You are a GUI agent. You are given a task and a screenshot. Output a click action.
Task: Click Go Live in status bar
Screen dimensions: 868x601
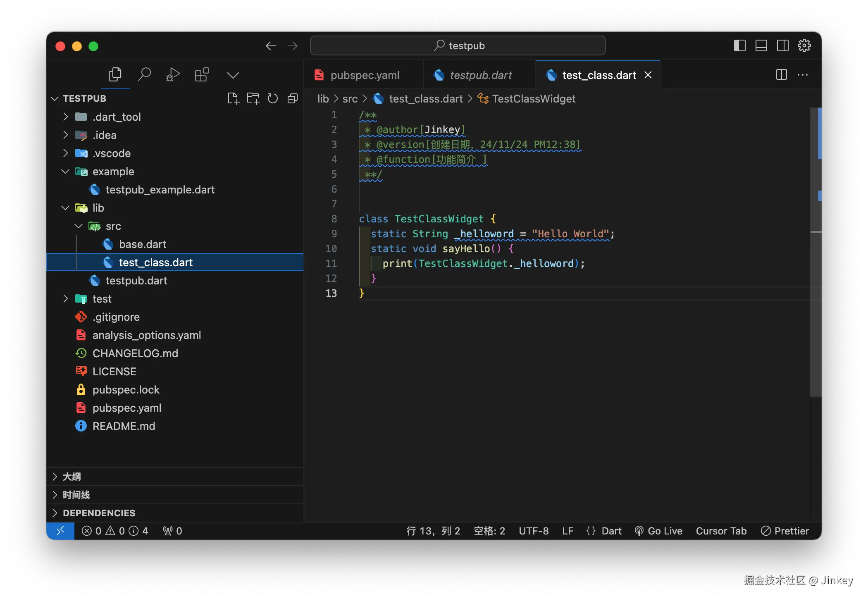[659, 531]
